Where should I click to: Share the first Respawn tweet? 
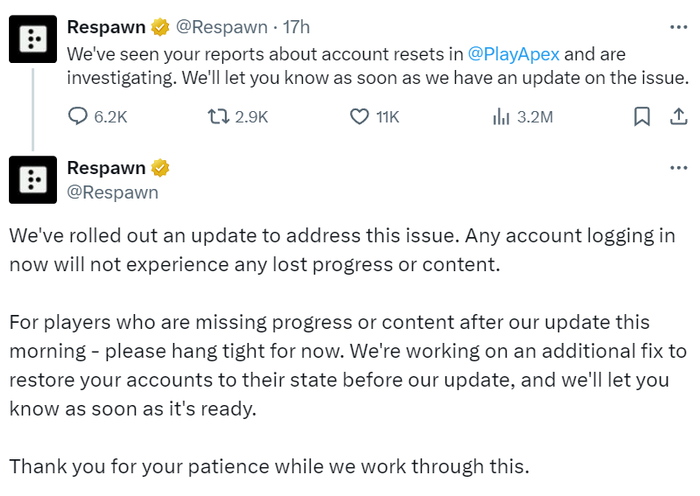point(674,117)
